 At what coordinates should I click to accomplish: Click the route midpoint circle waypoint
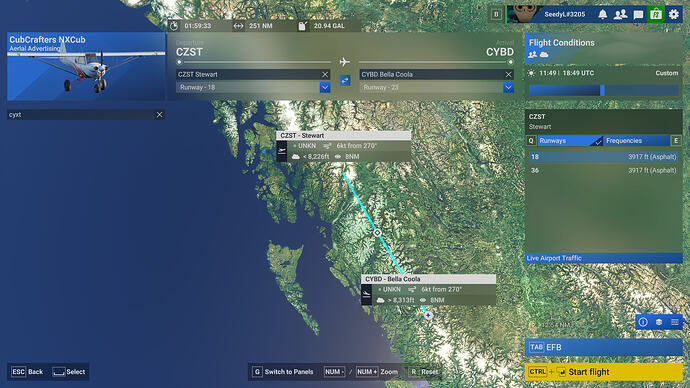[x=377, y=232]
